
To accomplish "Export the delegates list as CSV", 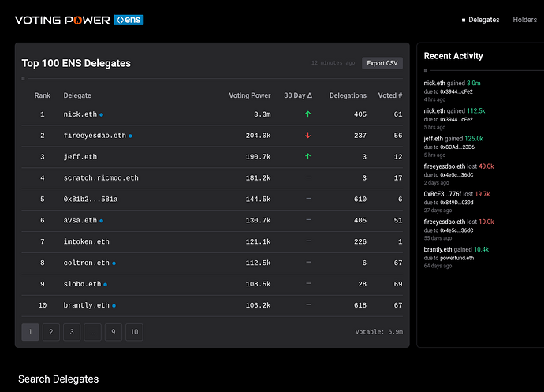I will (x=382, y=63).
